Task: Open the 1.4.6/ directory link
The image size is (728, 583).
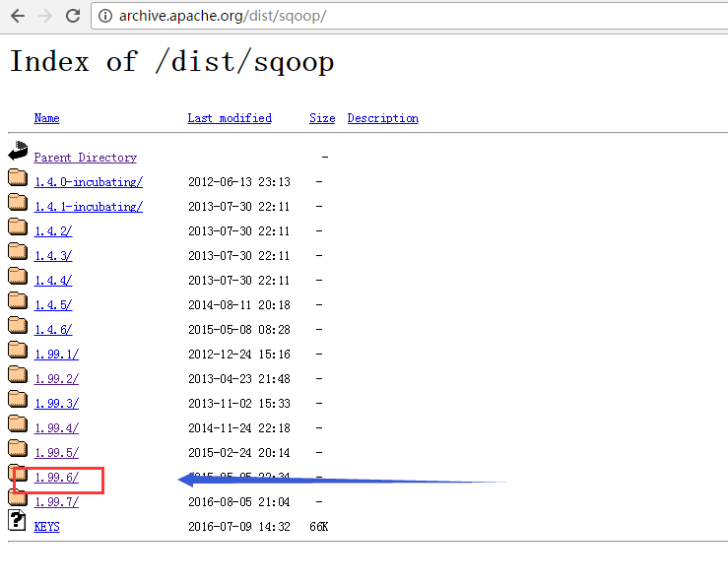Action: tap(53, 330)
